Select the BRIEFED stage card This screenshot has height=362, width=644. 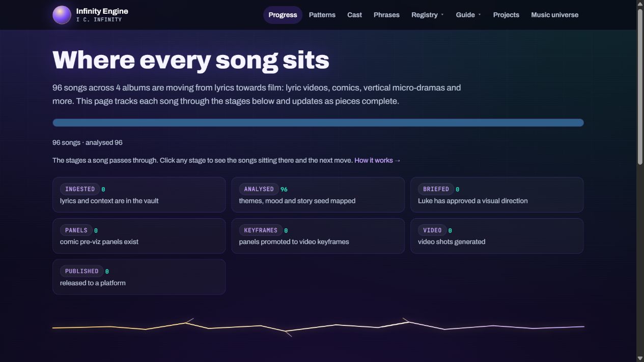(497, 195)
